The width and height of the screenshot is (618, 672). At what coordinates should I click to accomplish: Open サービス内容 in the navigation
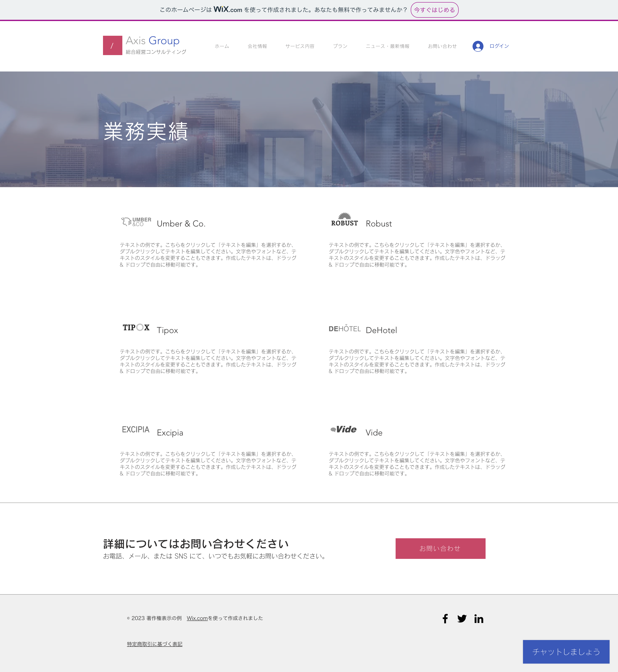tap(300, 46)
